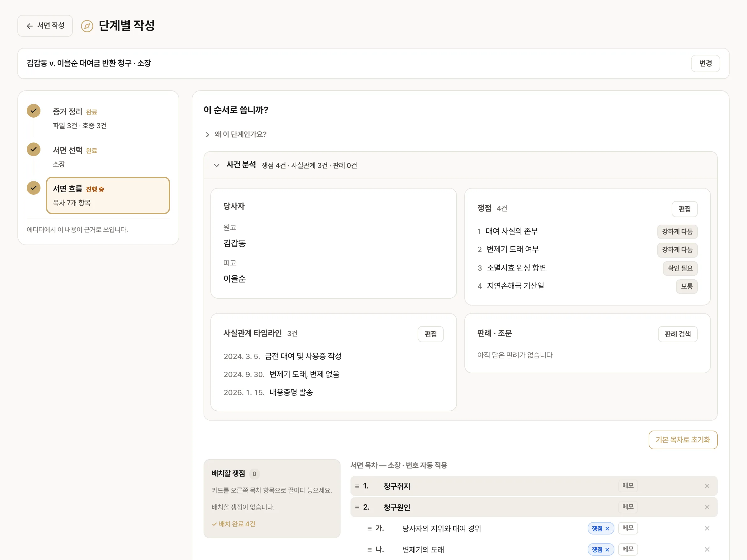Click 강하게 다툼 tag for 대여 사실의 존부
747x560 pixels.
pyautogui.click(x=677, y=231)
